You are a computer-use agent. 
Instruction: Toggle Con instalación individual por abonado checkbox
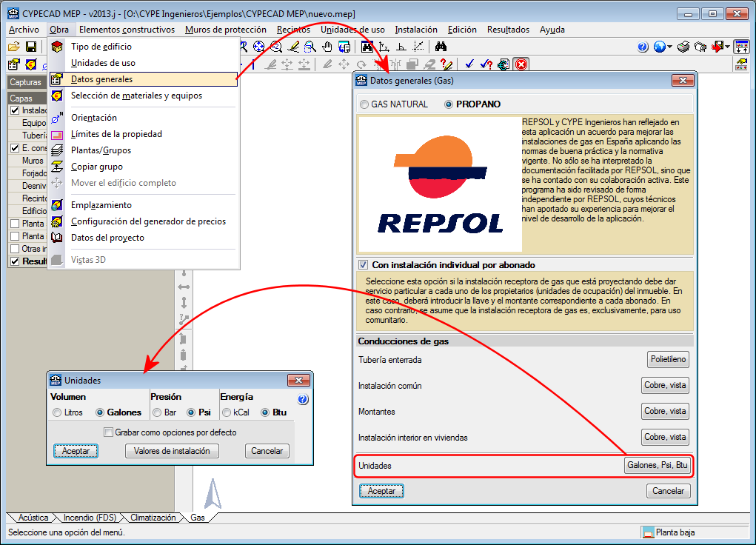point(447,265)
